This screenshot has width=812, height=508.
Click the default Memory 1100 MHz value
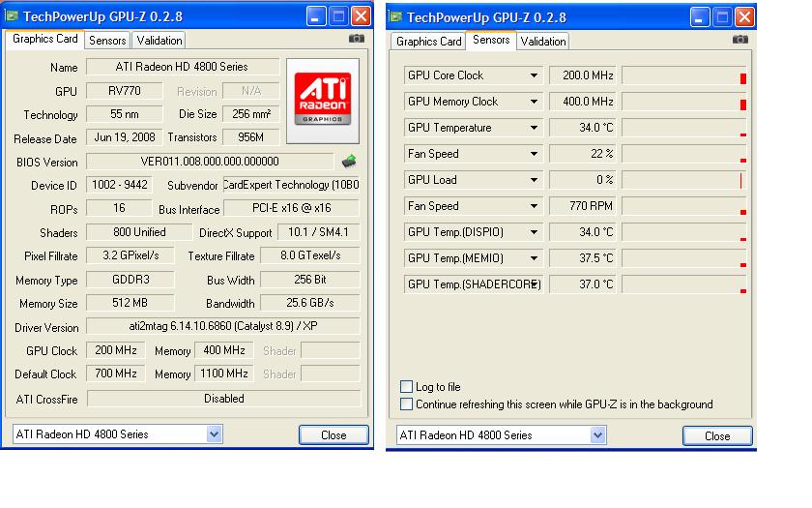pos(223,374)
